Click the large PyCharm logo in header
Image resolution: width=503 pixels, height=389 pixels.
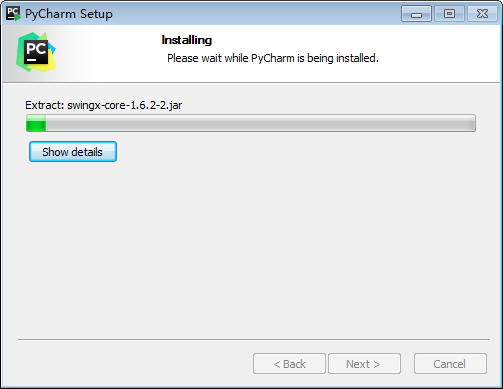tap(36, 52)
